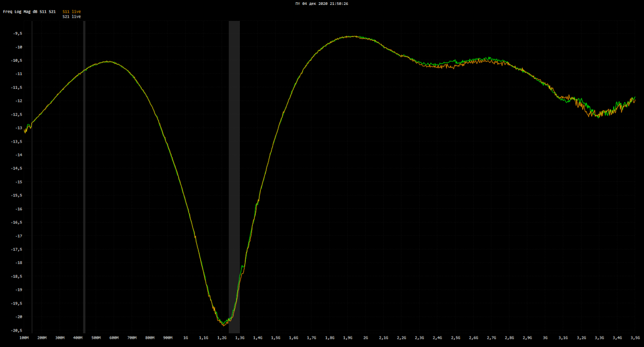
Task: Click the '2,7G' frequency axis label
Action: pos(491,338)
